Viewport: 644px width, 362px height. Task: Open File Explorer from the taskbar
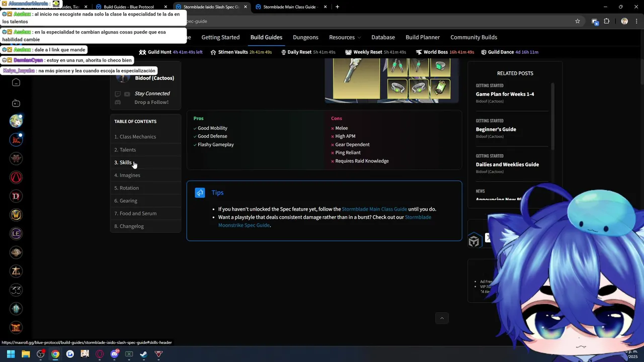point(26,354)
